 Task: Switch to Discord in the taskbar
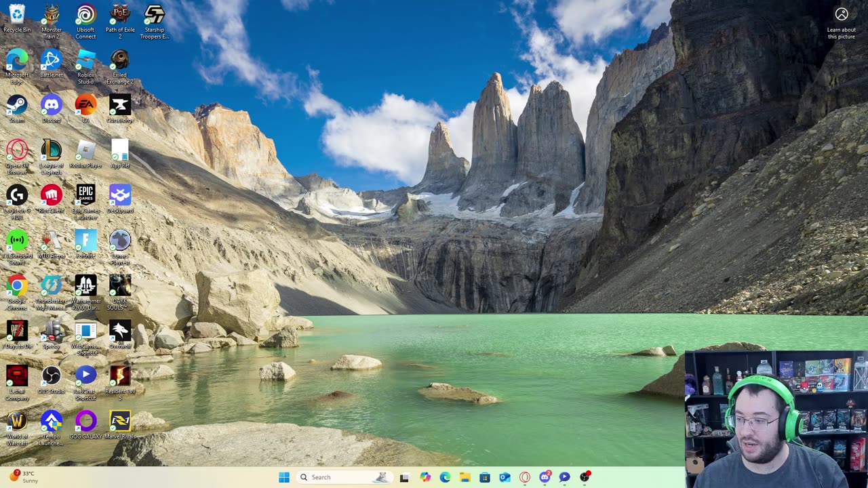[x=545, y=477]
